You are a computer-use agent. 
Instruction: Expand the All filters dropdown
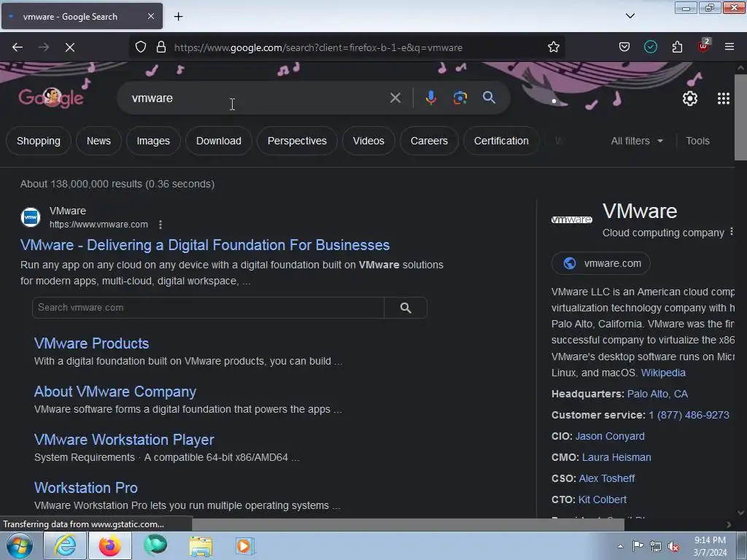click(x=636, y=141)
